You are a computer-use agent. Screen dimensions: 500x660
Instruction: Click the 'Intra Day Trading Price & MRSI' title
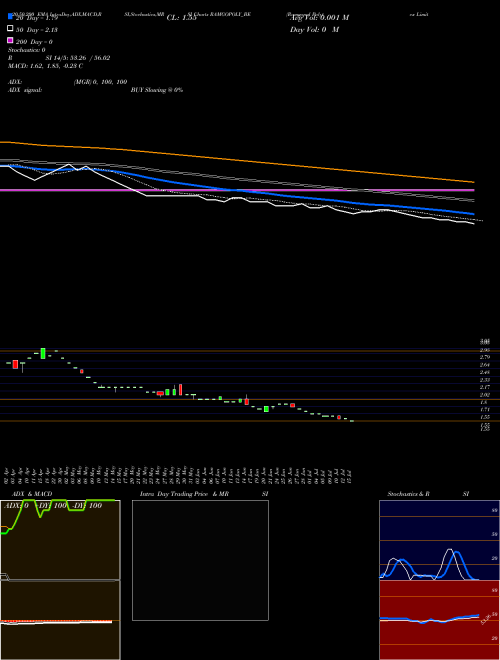click(204, 494)
